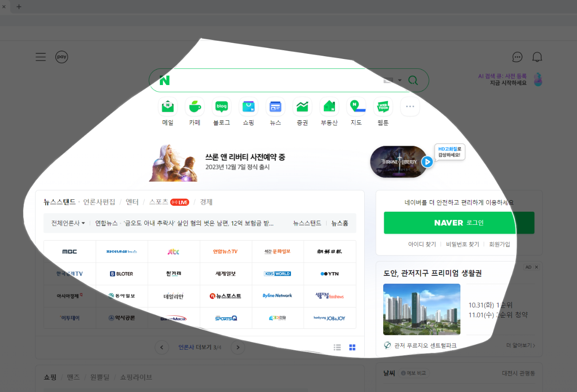Open the 연합뉴스TV press logo
This screenshot has width=577, height=392.
point(226,251)
